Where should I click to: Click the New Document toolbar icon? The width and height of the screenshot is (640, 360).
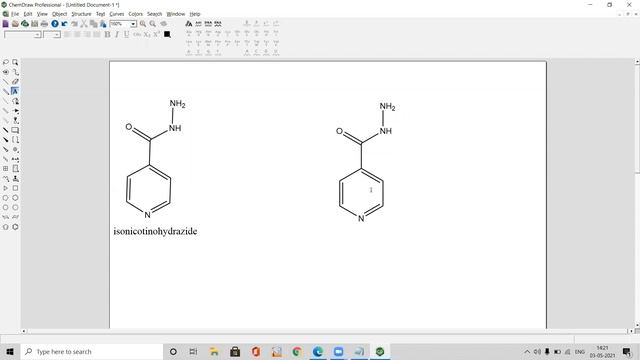(6, 24)
